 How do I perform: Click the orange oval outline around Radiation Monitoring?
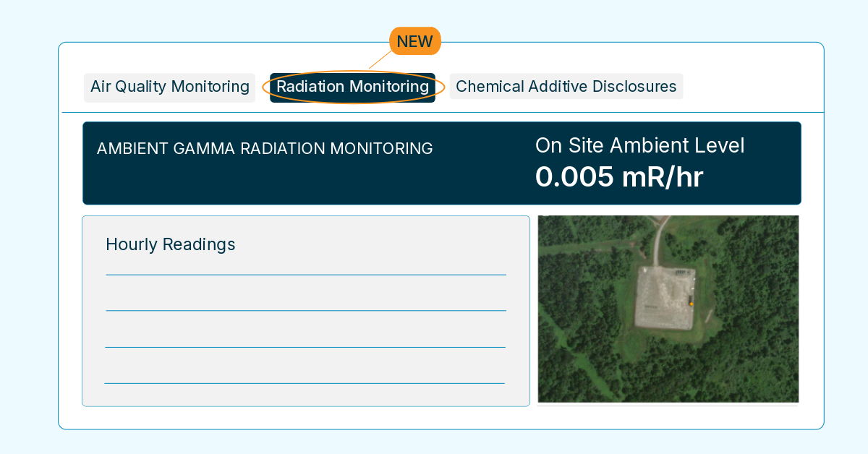tap(353, 87)
